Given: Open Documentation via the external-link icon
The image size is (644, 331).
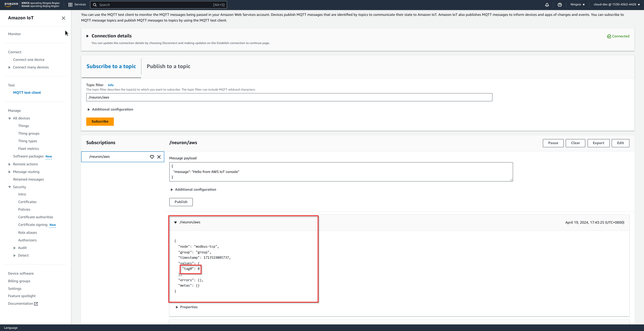Looking at the screenshot, I should [36, 303].
